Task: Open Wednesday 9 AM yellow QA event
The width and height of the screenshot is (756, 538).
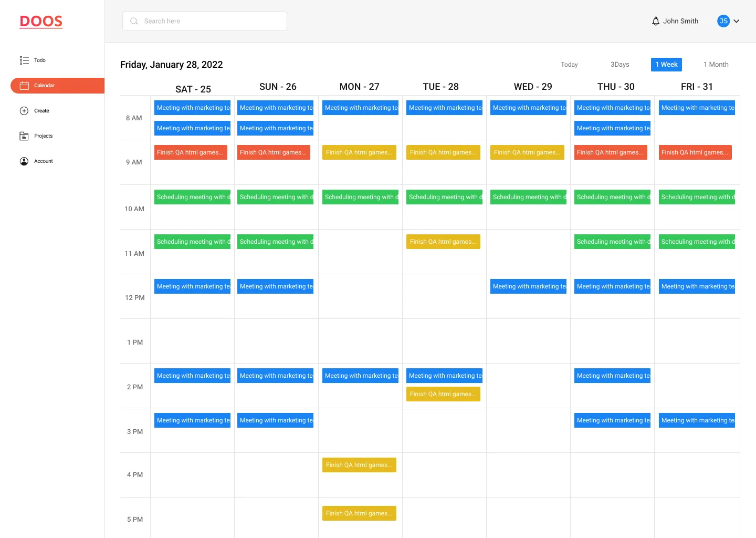Action: pyautogui.click(x=527, y=152)
